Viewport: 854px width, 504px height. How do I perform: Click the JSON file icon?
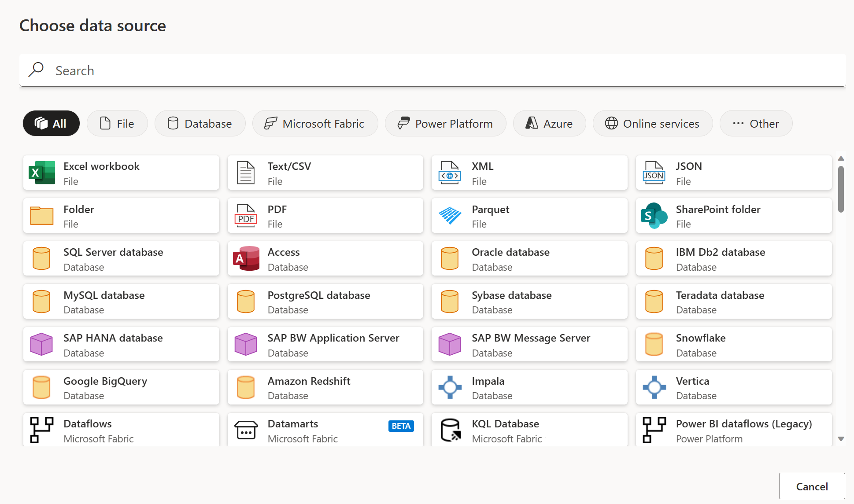click(654, 173)
